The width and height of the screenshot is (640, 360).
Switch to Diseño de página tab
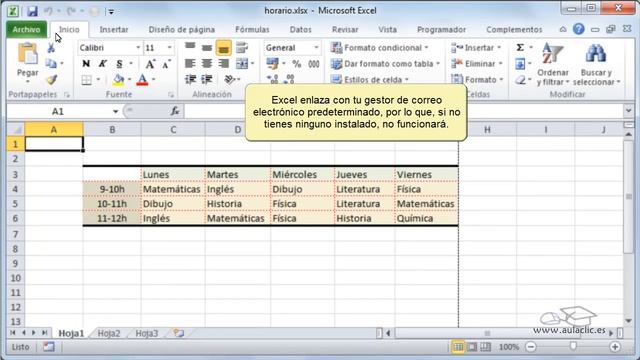click(182, 29)
